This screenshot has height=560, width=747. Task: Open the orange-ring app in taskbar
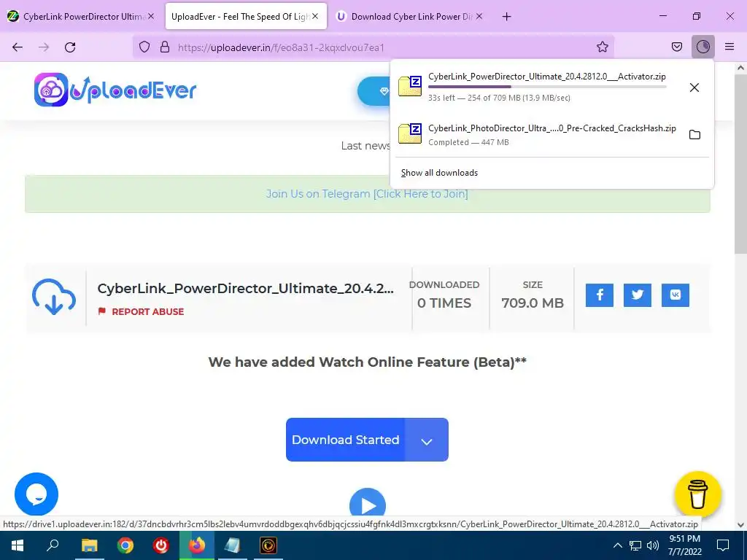coord(268,545)
